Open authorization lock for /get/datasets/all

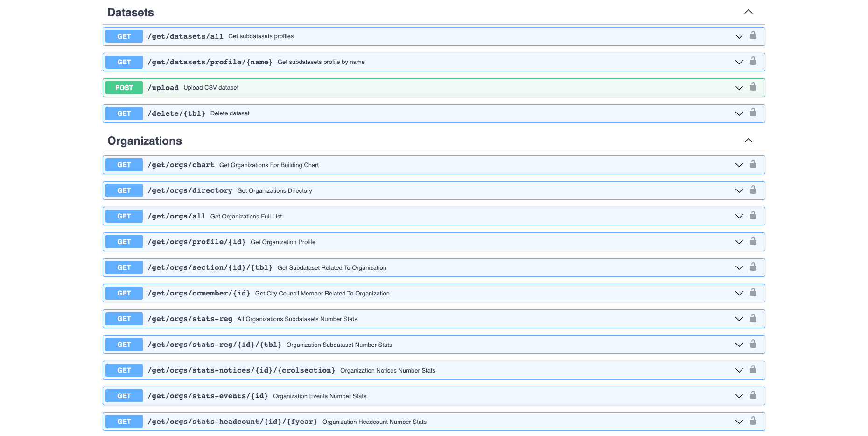click(753, 36)
